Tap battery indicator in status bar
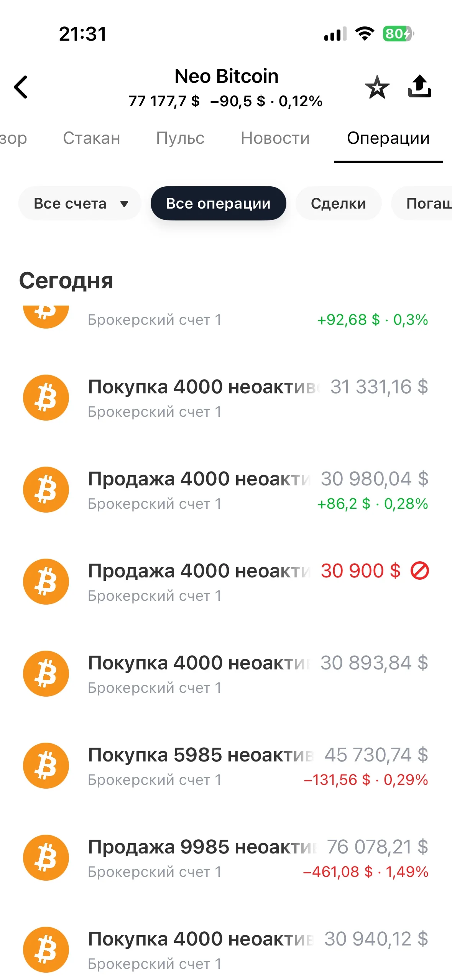The image size is (452, 980). pyautogui.click(x=398, y=34)
